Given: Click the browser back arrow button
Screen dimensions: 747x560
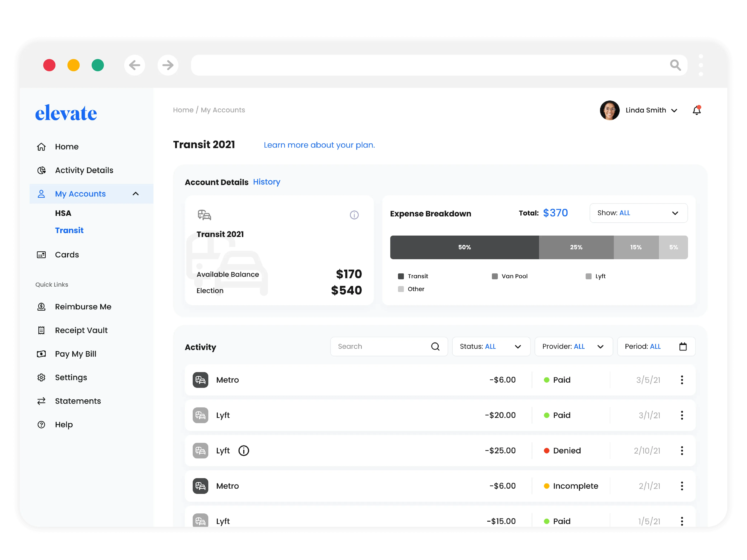Looking at the screenshot, I should 134,65.
